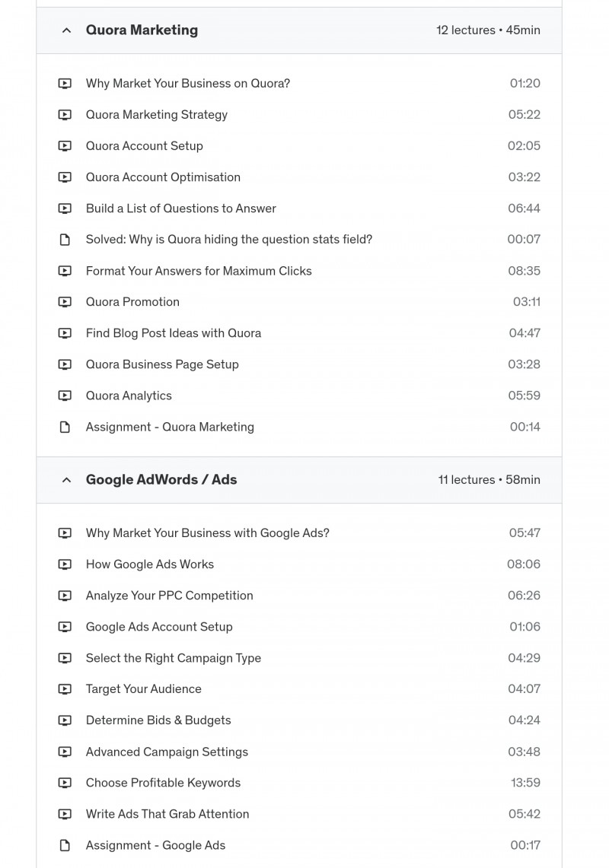The width and height of the screenshot is (609, 868).
Task: Click the Google AdWords / Ads header title
Action: click(x=161, y=479)
